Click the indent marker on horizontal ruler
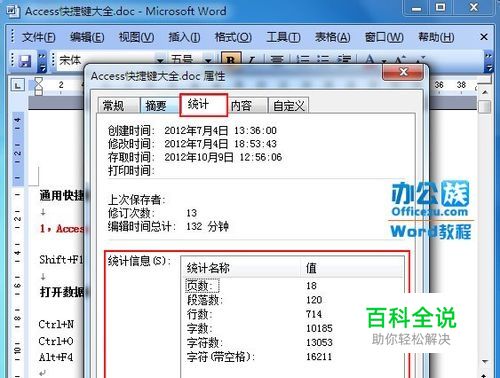500x378 pixels. point(39,86)
